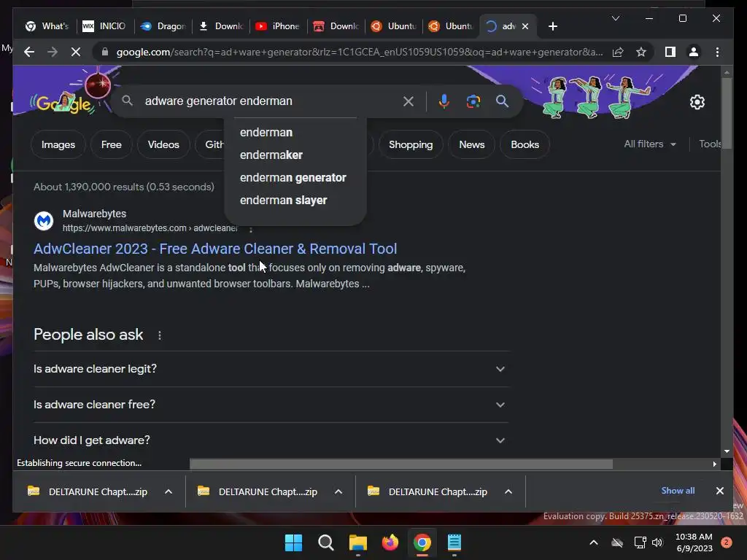This screenshot has height=560, width=747.
Task: Stop loading with the X button
Action: tap(76, 52)
